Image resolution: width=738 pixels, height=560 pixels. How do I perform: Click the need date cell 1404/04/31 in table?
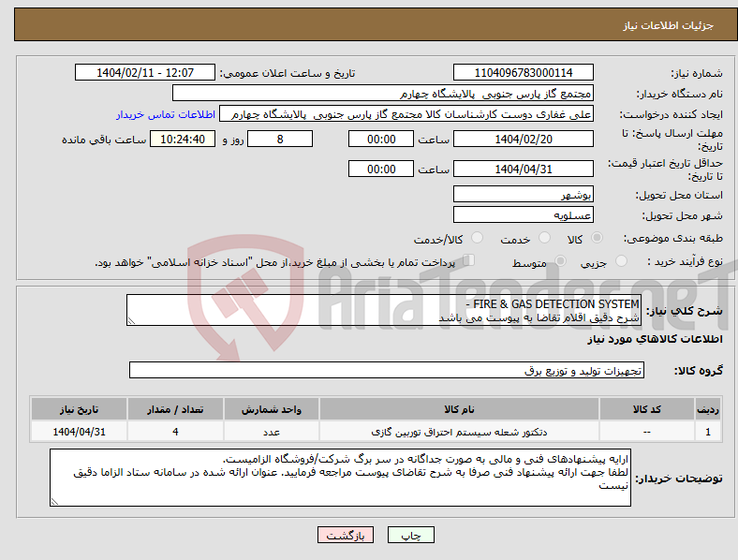79,432
